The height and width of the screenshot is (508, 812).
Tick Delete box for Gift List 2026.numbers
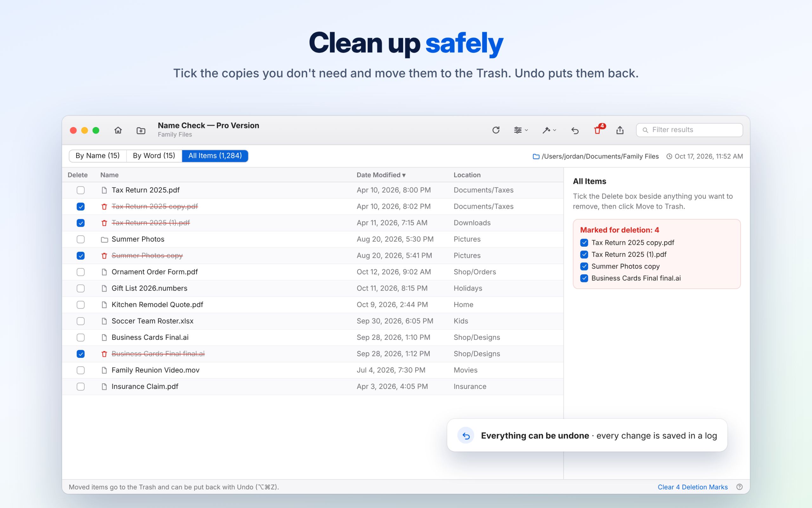[x=81, y=288]
